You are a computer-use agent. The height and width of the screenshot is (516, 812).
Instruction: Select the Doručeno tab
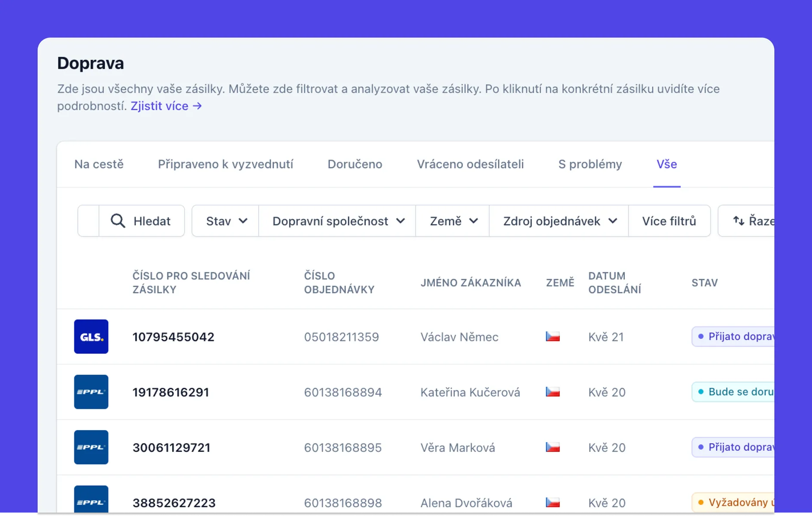coord(355,164)
